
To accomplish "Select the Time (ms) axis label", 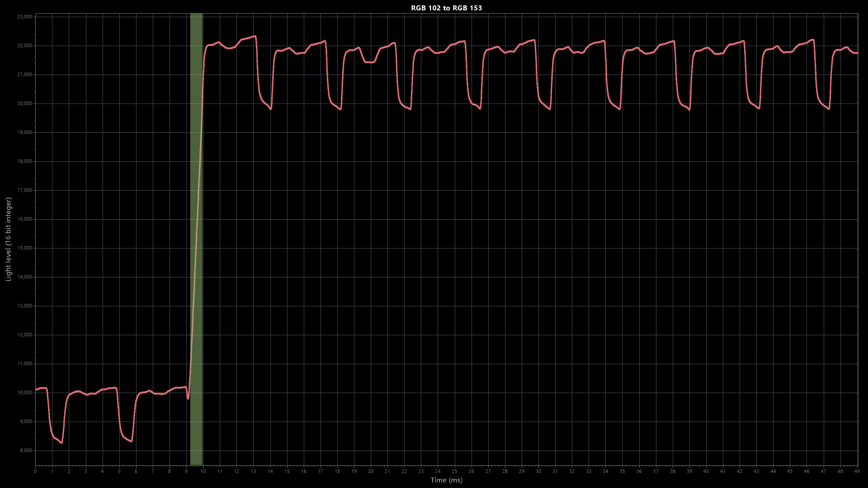I will click(x=446, y=480).
